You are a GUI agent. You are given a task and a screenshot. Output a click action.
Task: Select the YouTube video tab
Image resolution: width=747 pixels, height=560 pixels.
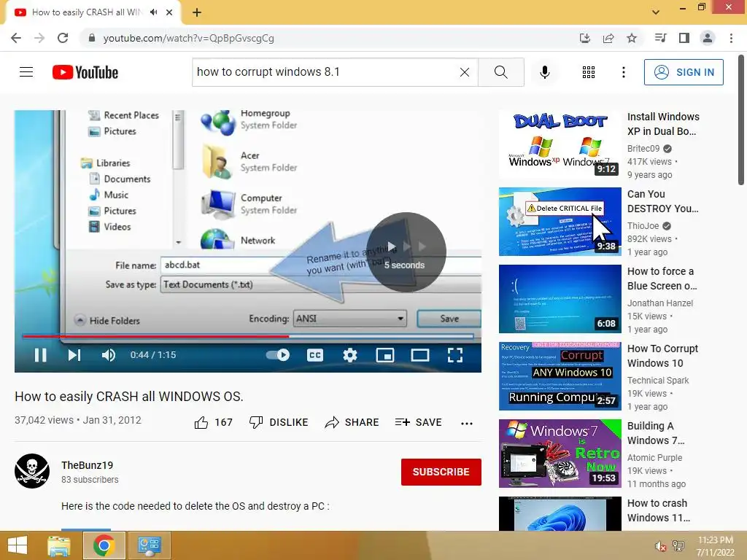click(x=93, y=12)
